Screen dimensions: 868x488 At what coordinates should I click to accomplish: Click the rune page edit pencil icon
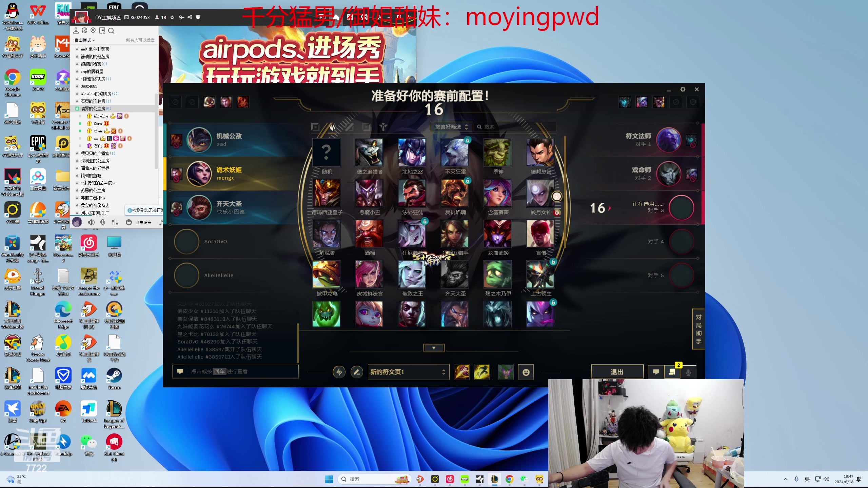356,372
